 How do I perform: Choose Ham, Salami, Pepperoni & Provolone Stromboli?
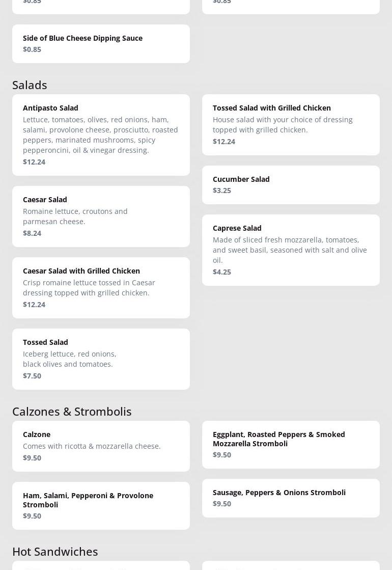pyautogui.click(x=88, y=500)
